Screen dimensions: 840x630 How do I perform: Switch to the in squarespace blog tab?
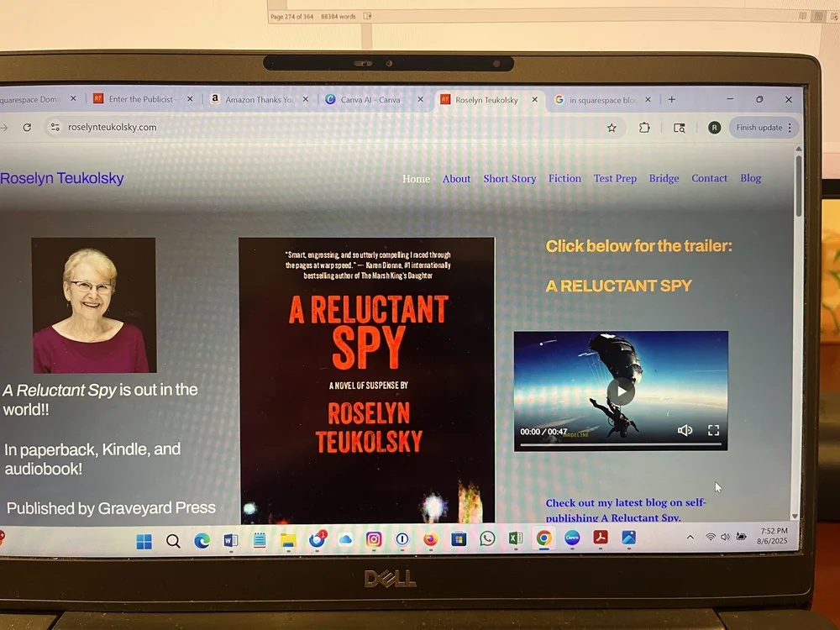(x=602, y=100)
